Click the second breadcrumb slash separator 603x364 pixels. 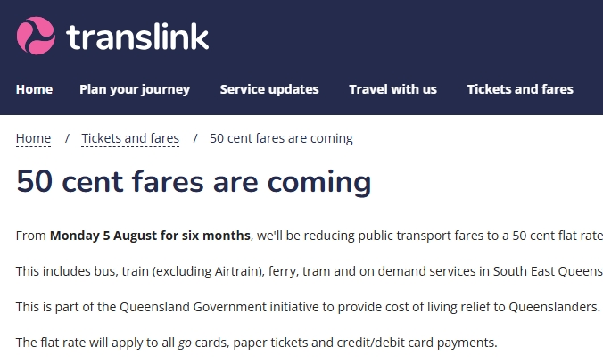coord(195,138)
